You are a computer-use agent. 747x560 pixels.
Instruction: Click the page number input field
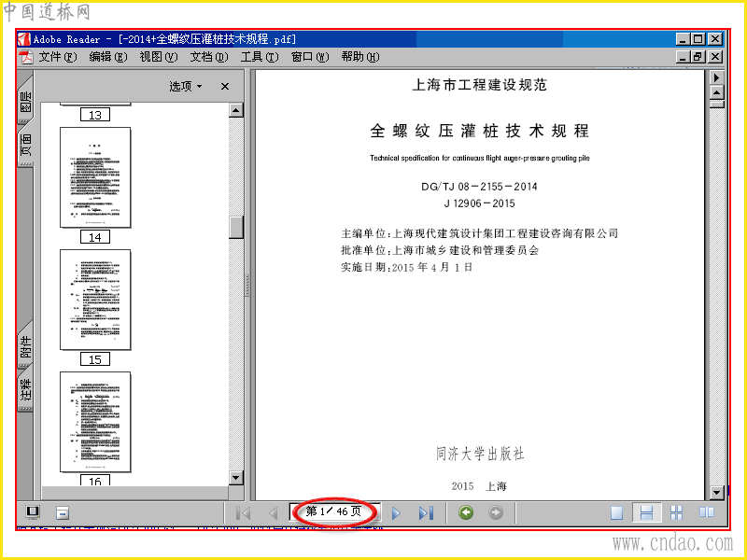click(x=334, y=511)
